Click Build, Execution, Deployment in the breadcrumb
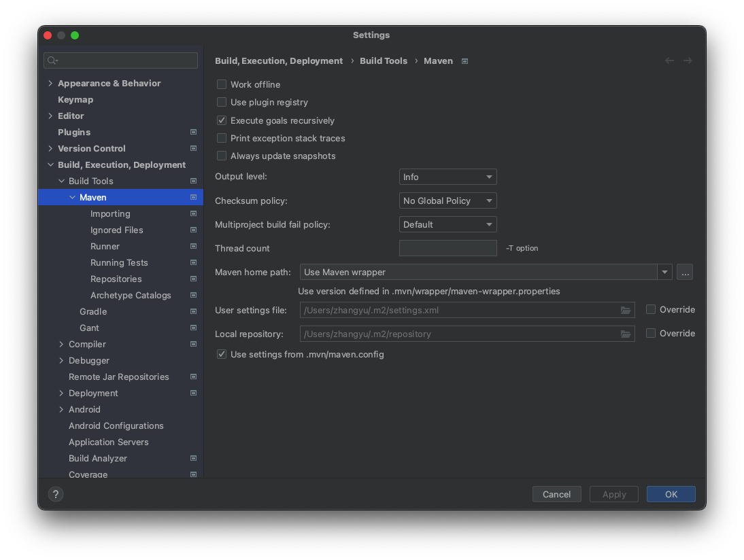Screen dimensions: 744x560 tap(279, 60)
